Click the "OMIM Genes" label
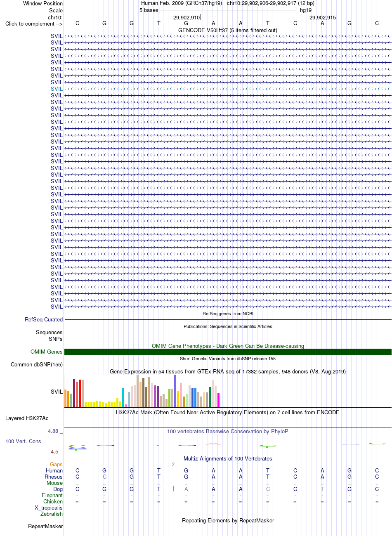Screen dimensions: 392x536 [x=47, y=352]
